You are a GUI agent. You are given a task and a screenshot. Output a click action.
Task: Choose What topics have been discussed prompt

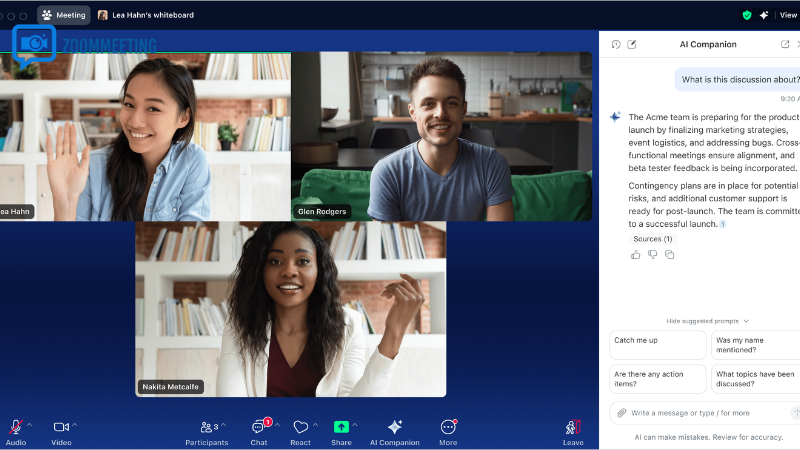coord(755,379)
